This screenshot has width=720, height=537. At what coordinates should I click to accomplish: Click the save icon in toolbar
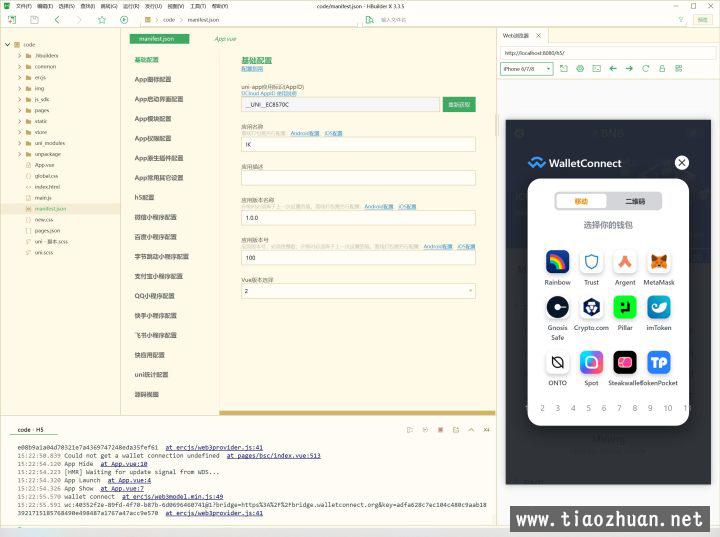pyautogui.click(x=34, y=20)
